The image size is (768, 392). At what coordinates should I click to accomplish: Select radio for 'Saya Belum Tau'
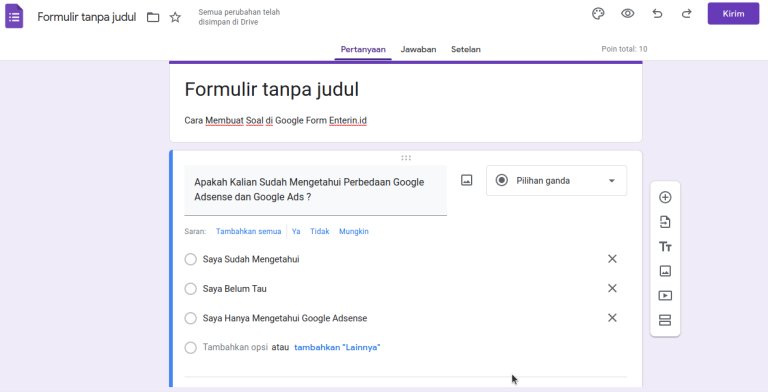(x=191, y=289)
